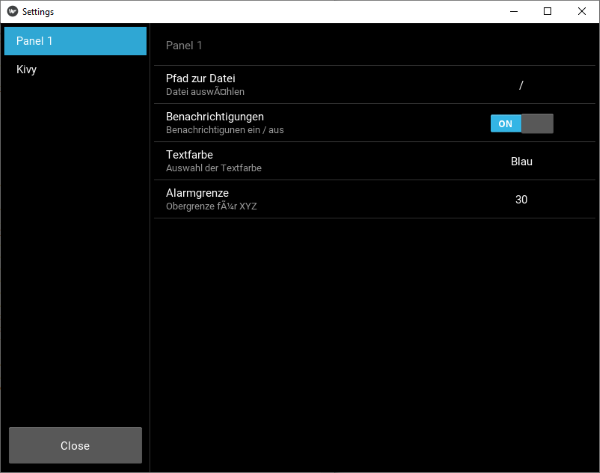Open the Textfarbe options row
The height and width of the screenshot is (473, 600).
374,161
